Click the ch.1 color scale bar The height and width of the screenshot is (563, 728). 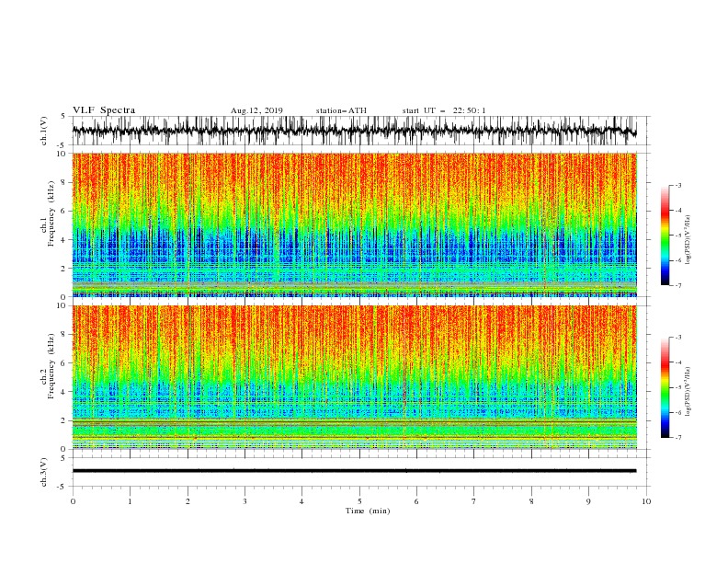[x=665, y=236]
